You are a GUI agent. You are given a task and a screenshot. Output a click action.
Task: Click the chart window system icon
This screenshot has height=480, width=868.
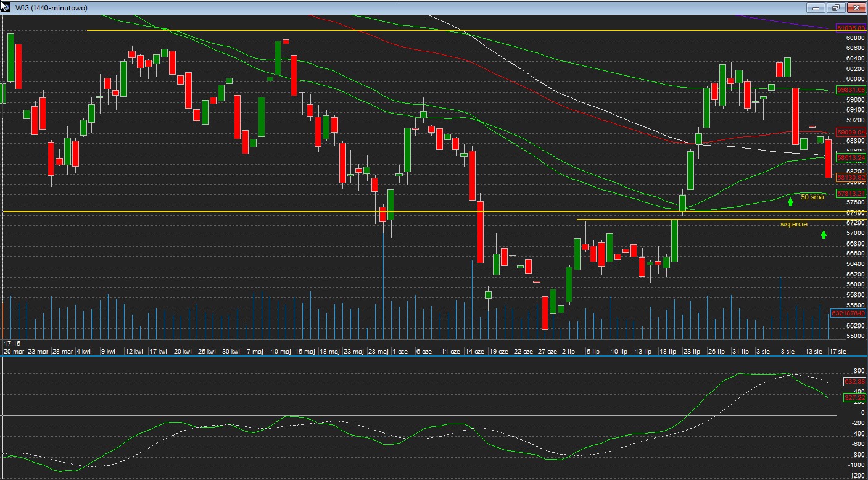pos(6,7)
